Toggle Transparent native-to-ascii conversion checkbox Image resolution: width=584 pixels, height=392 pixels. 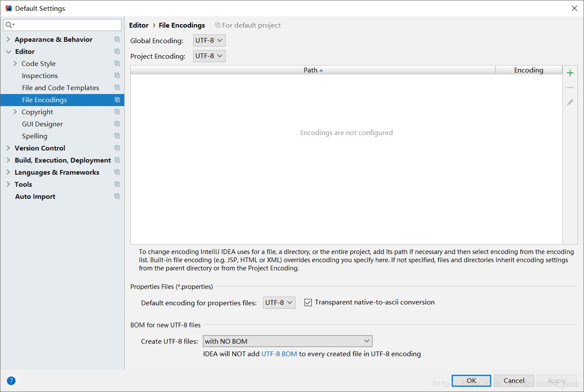(x=308, y=303)
